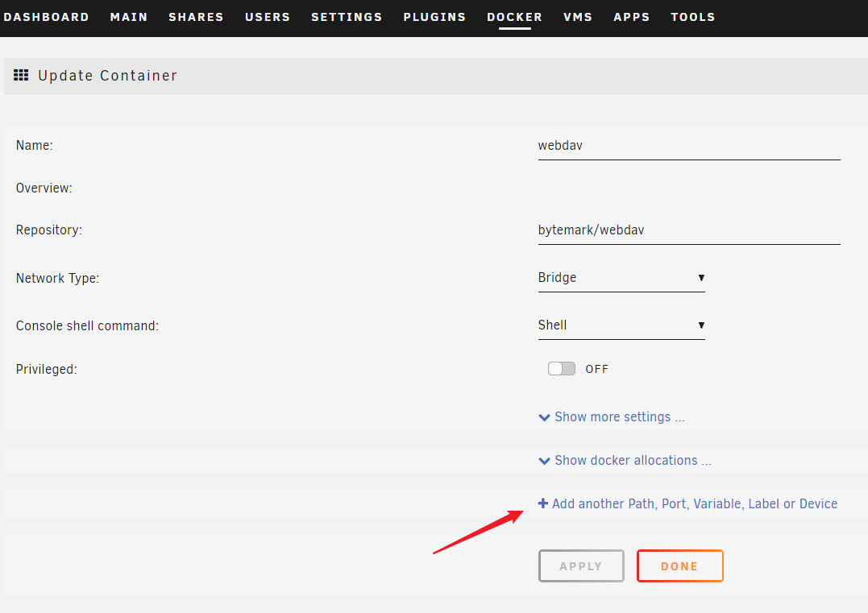
Task: Open the Console shell command dropdown
Action: 621,325
